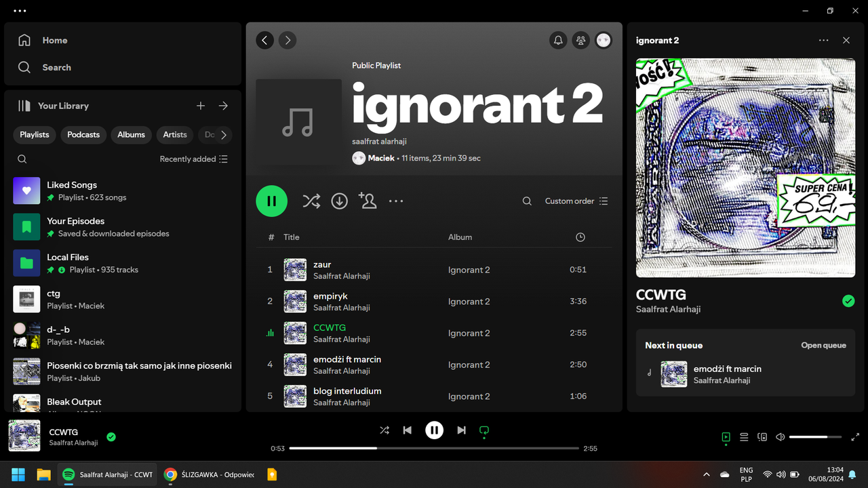Open the d-_-b playlist
868x488 pixels.
pyautogui.click(x=123, y=335)
